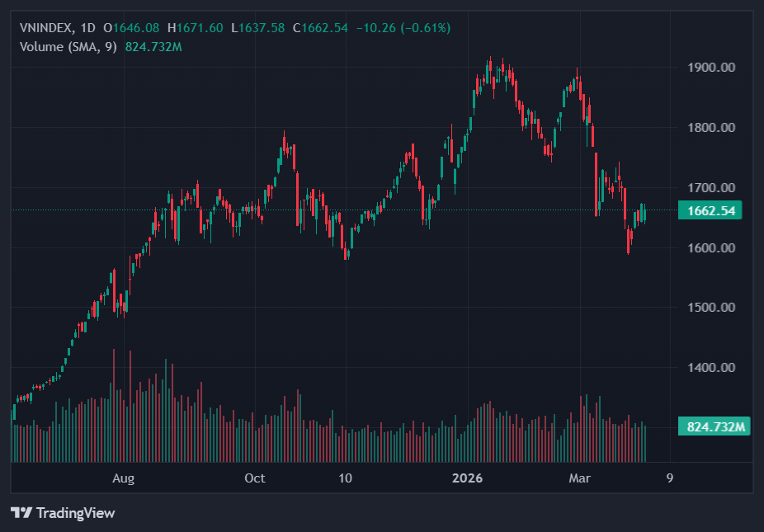
Task: Select the Mar marker on time axis
Action: click(580, 478)
